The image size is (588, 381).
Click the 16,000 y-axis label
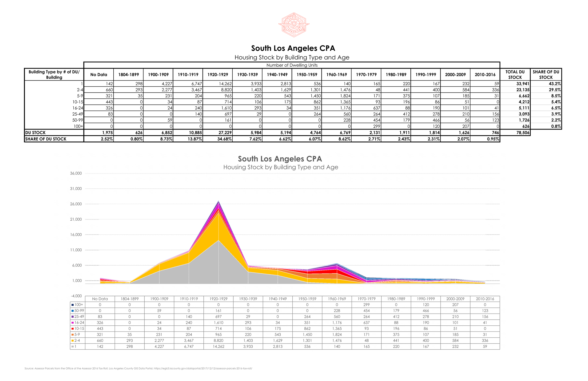[x=76, y=235]
